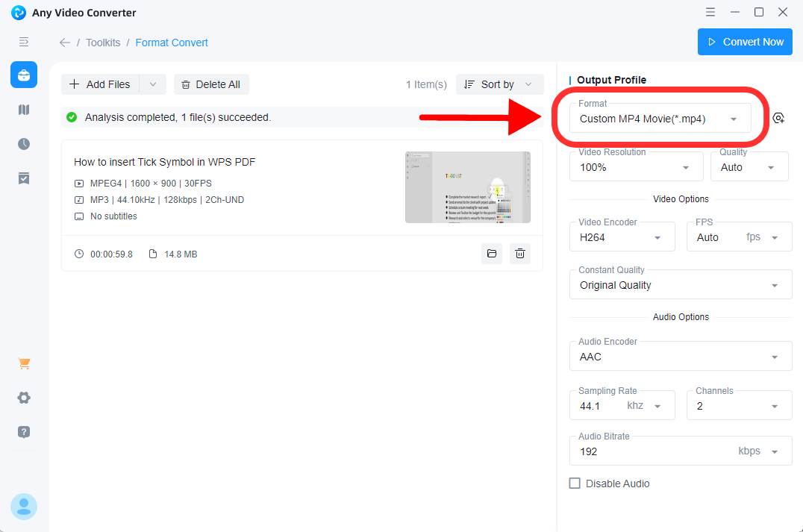
Task: Click the 'MPEG4 | 1600 × 900 | 30FPS' video info
Action: [x=151, y=184]
